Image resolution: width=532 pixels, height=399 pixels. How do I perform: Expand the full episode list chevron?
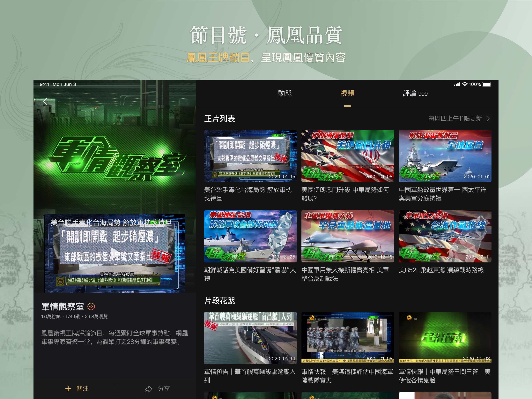[488, 119]
